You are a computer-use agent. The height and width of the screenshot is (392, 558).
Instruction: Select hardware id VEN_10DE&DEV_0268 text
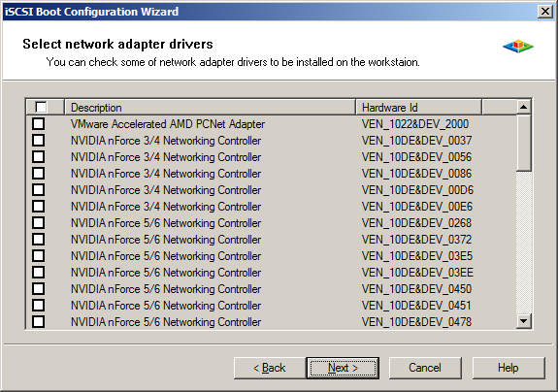[x=416, y=223]
